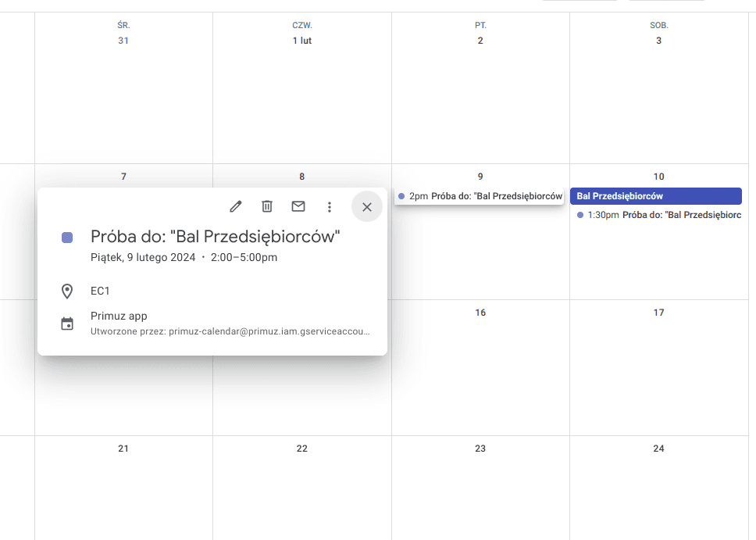Select day 22 in the calendar

click(301, 449)
